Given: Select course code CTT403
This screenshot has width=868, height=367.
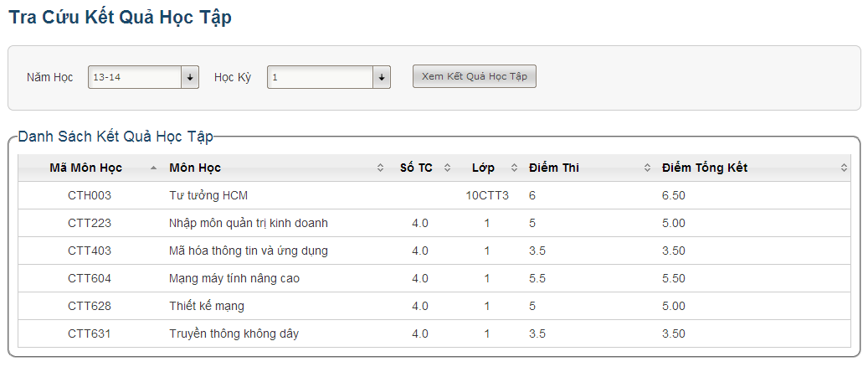Looking at the screenshot, I should coord(90,251).
